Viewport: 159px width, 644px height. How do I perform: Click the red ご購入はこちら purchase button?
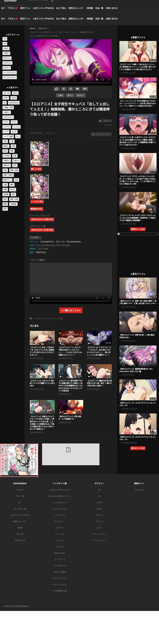(71, 310)
